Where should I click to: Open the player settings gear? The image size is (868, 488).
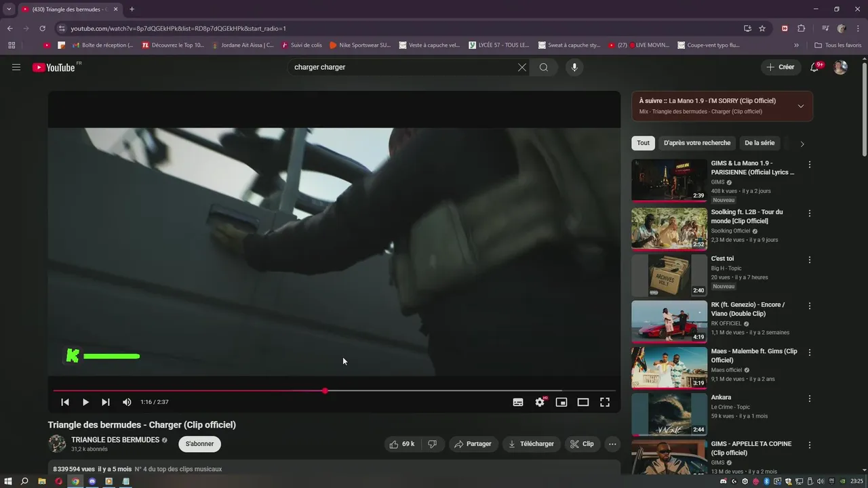click(540, 402)
